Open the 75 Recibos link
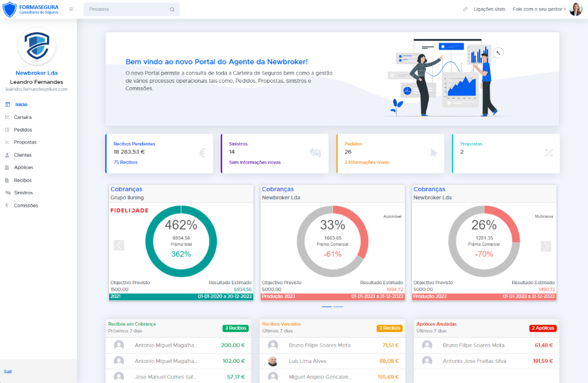Screen dimensions: 588x383 coord(126,163)
